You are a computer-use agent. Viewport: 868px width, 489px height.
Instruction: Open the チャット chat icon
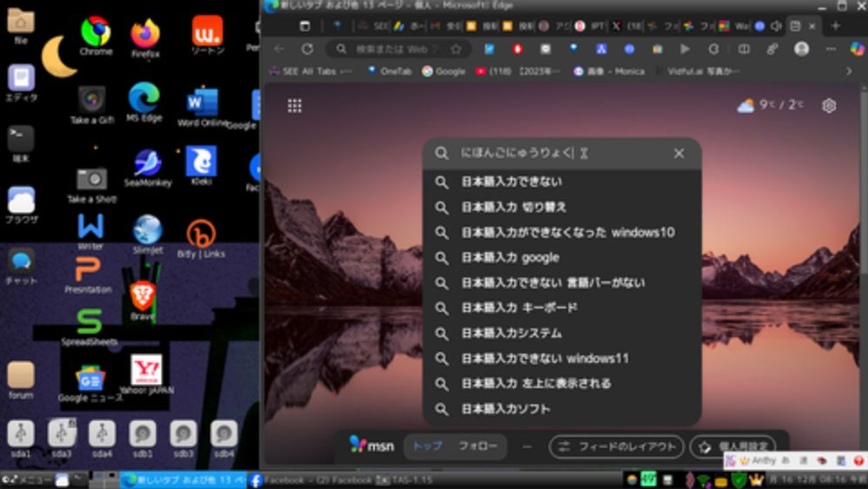point(21,266)
